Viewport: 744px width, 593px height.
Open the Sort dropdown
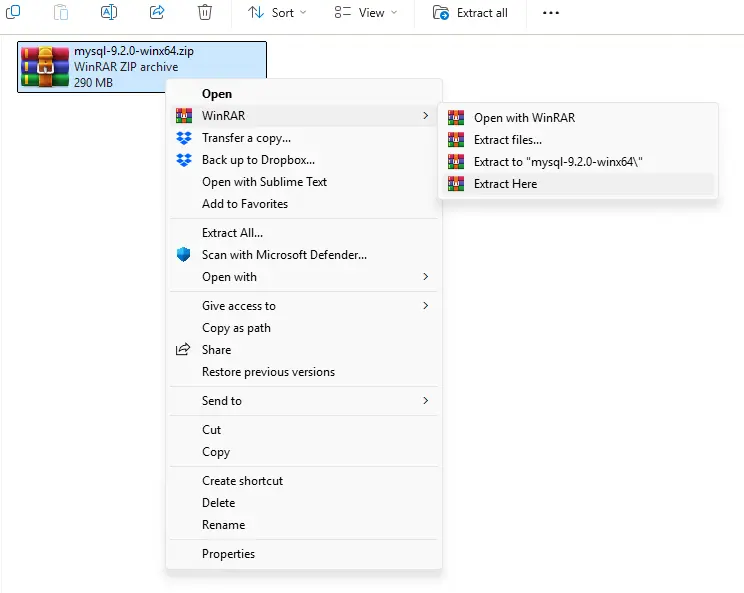(x=277, y=13)
